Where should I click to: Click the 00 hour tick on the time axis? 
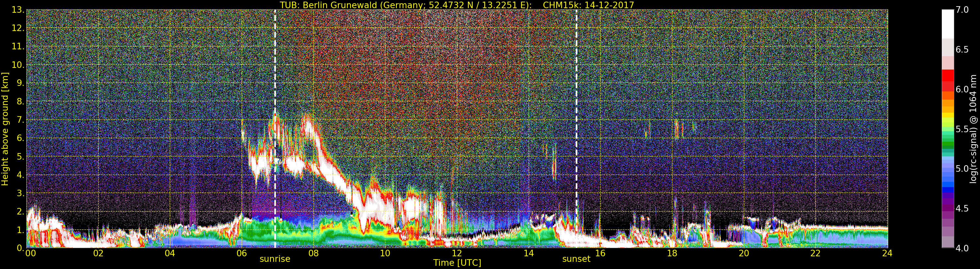point(30,253)
